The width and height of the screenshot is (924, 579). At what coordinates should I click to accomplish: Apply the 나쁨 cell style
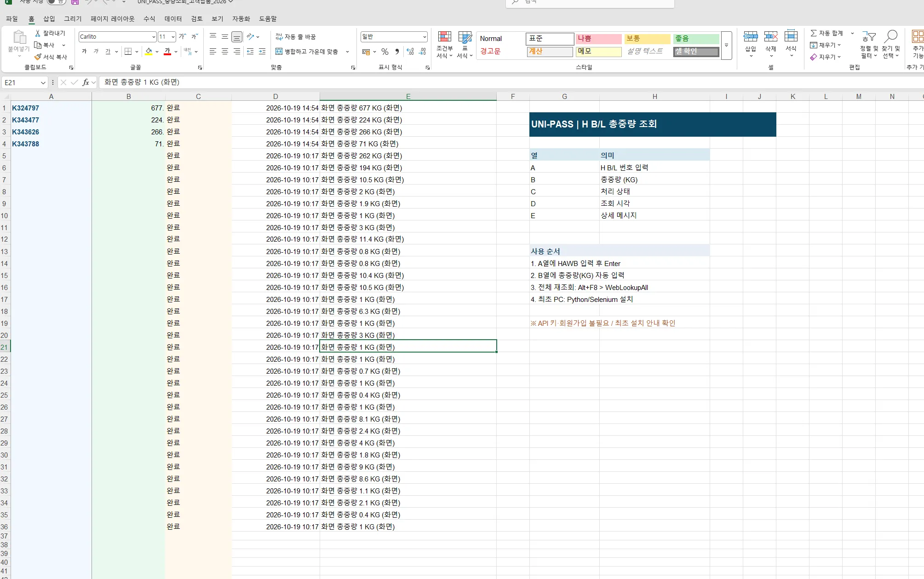(599, 39)
